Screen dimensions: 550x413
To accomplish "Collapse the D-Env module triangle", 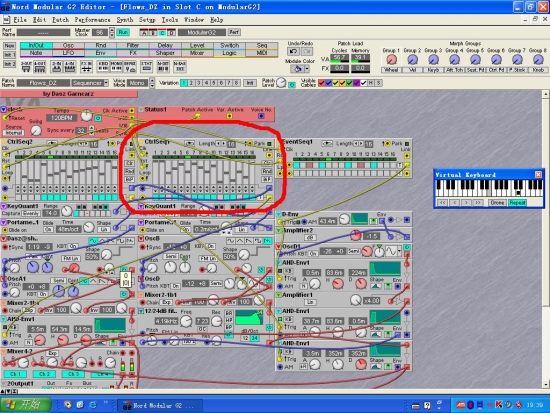I will click(x=279, y=214).
